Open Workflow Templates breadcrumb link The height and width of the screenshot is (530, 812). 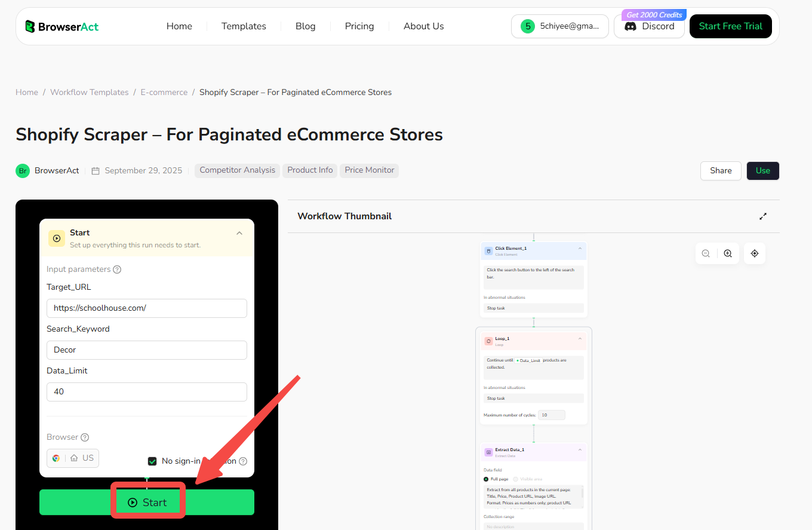pos(90,92)
